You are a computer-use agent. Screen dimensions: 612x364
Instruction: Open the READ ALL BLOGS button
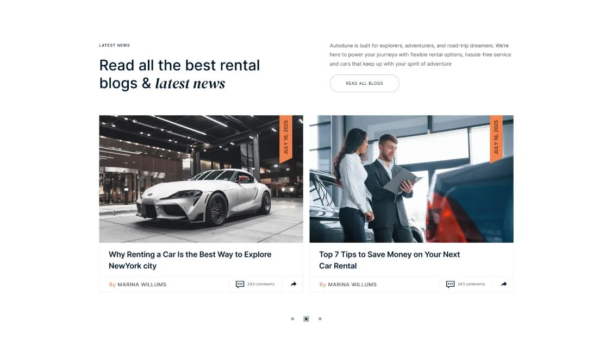tap(364, 83)
